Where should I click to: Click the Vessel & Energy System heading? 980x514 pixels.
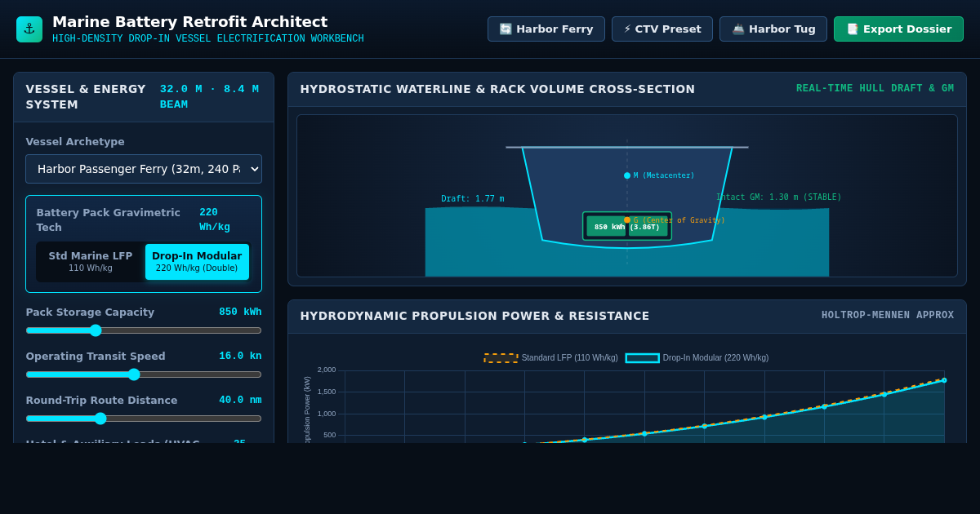86,97
